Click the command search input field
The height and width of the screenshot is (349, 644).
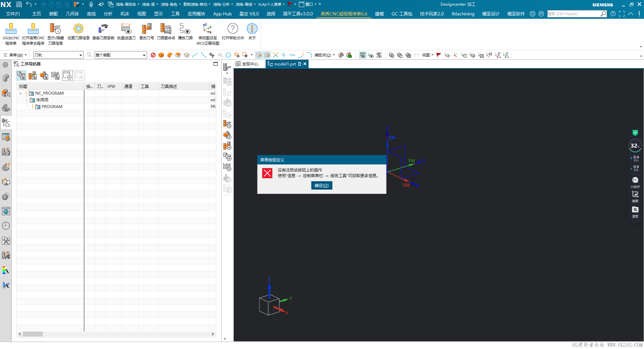(x=573, y=14)
